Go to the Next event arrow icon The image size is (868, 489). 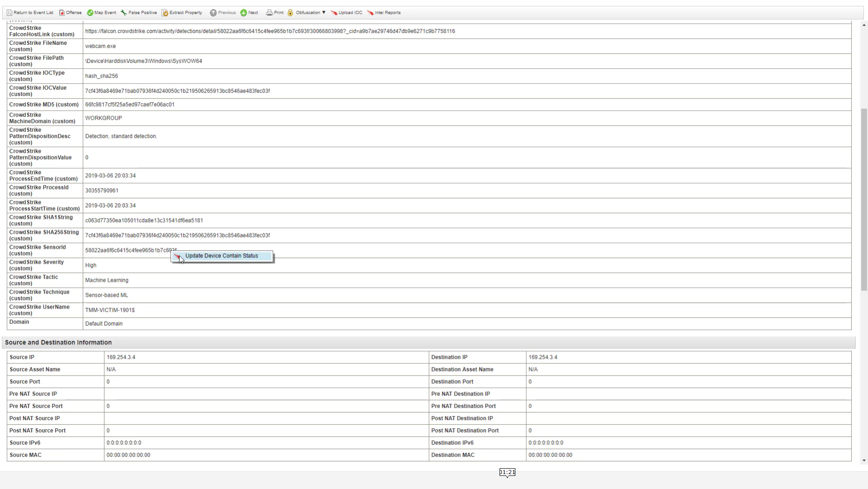point(244,13)
